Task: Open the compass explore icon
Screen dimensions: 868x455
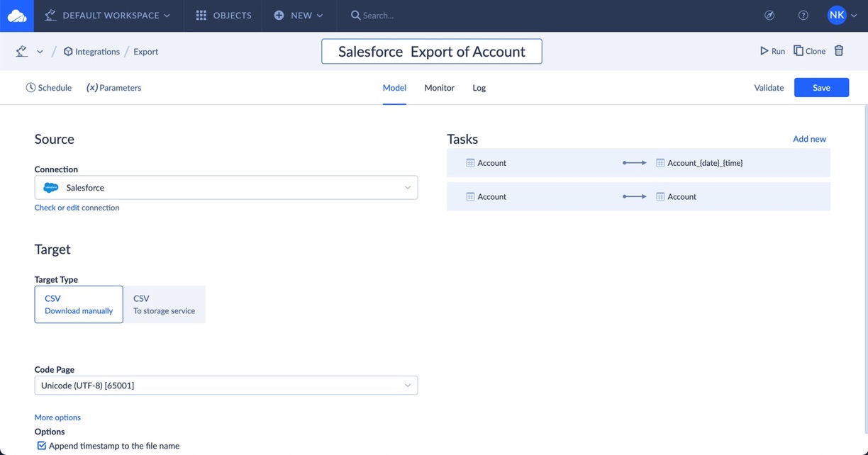Action: click(x=769, y=16)
